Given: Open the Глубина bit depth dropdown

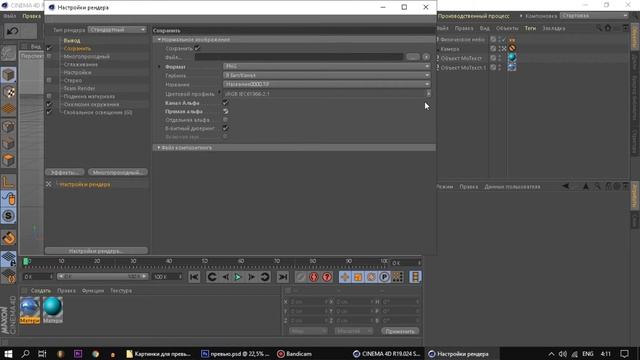Looking at the screenshot, I should pyautogui.click(x=327, y=75).
